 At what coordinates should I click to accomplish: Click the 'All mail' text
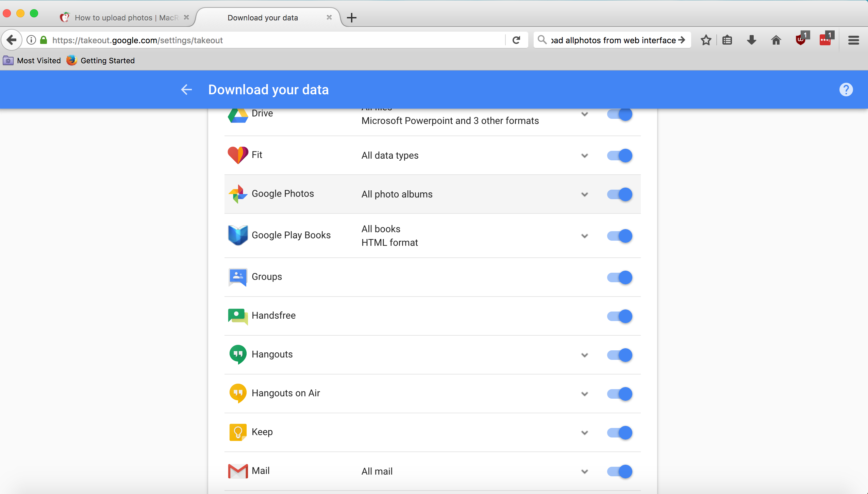[x=377, y=472]
